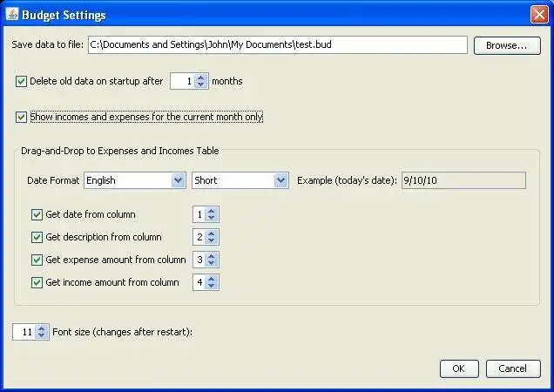Increase the date column number
The height and width of the screenshot is (392, 554).
212,210
